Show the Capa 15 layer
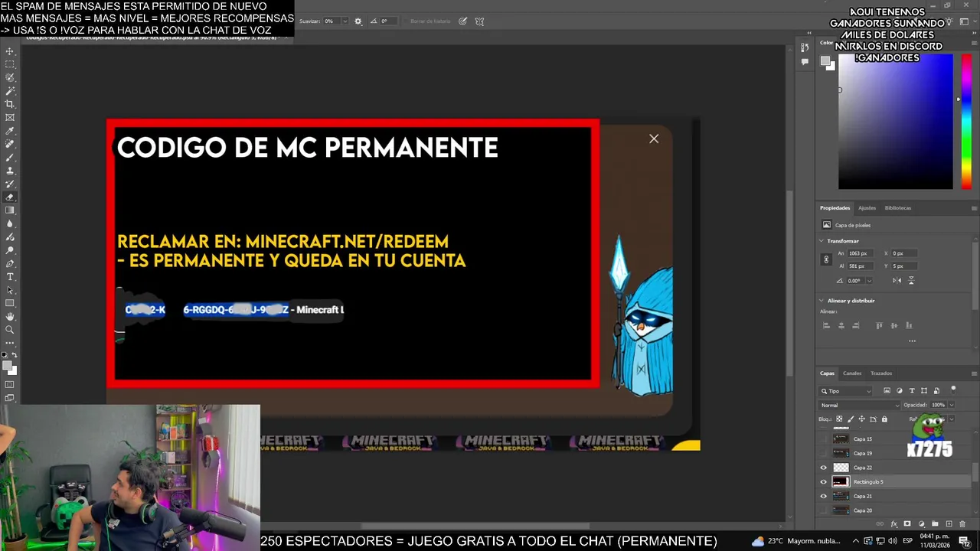This screenshot has width=980, height=551. pos(823,439)
